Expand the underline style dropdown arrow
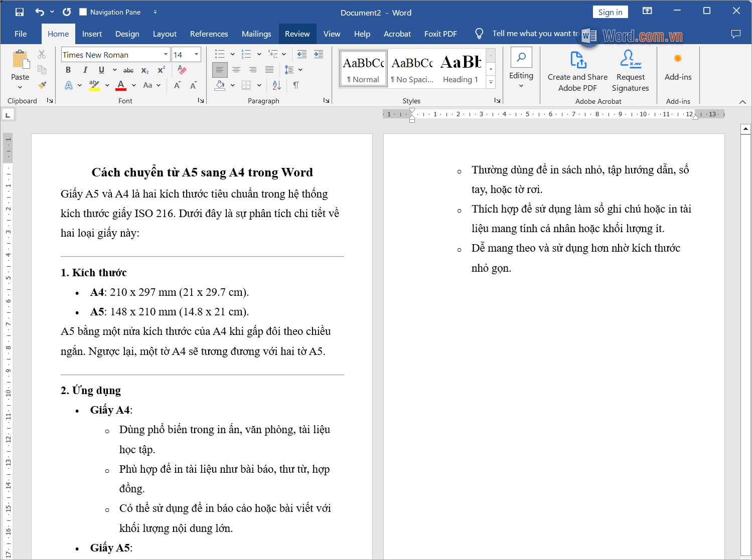752x560 pixels. click(x=114, y=70)
